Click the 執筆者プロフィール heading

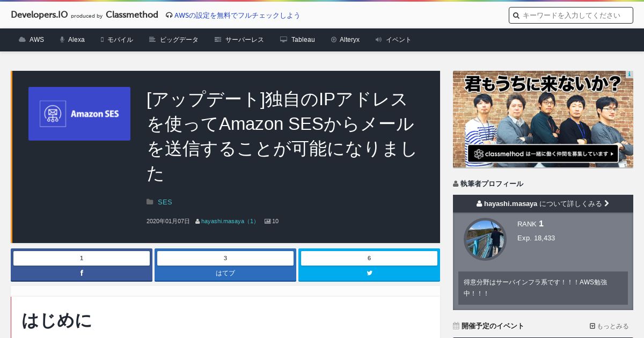click(x=492, y=183)
